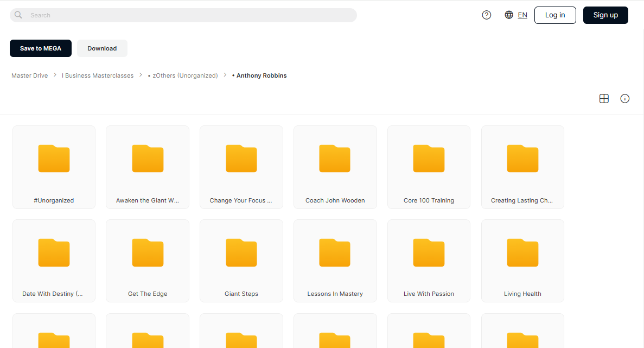Open the Living Health folder icon
644x348 pixels.
(522, 252)
